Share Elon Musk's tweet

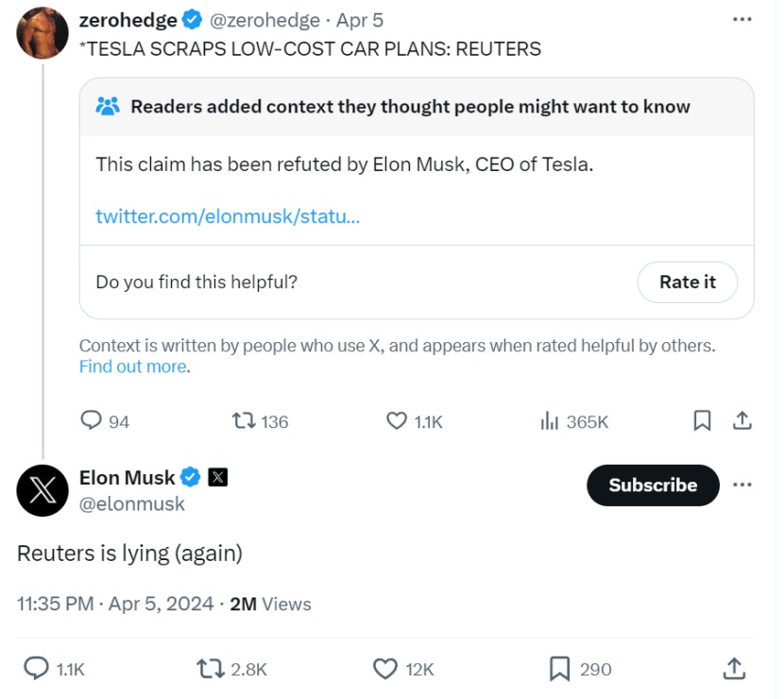coord(734,669)
